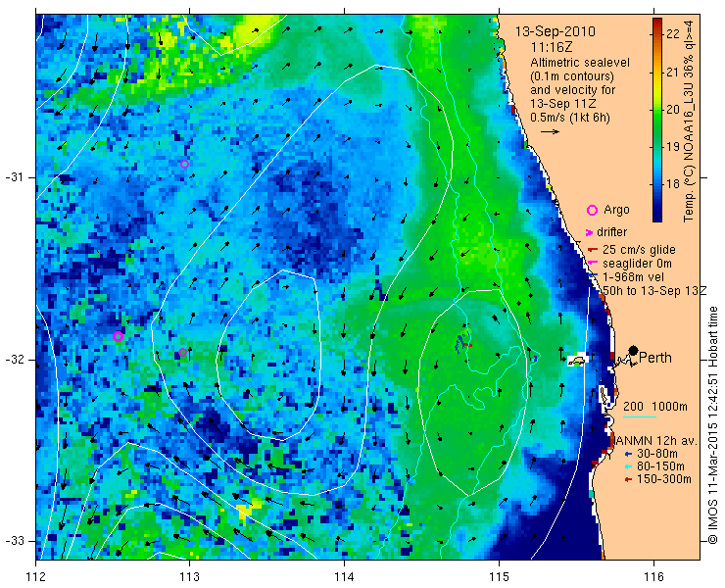Click the magenta Argo legend circle
This screenshot has width=725, height=588.
(592, 210)
